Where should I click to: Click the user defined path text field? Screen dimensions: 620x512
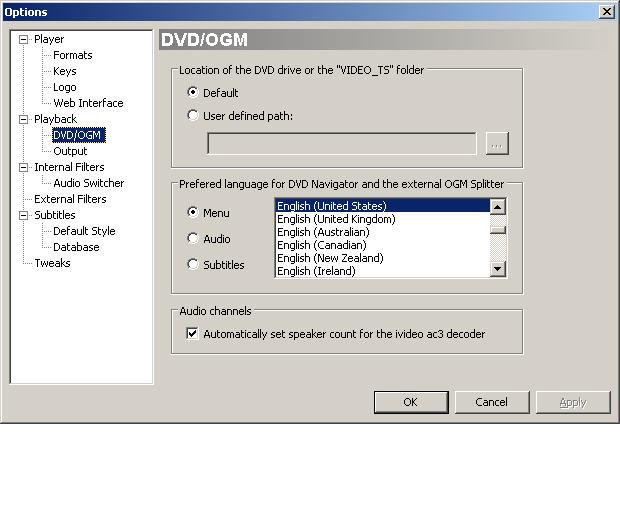coord(342,144)
